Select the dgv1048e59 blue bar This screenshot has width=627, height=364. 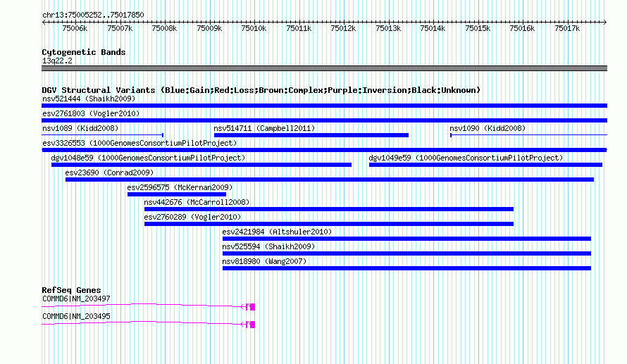[x=201, y=165]
